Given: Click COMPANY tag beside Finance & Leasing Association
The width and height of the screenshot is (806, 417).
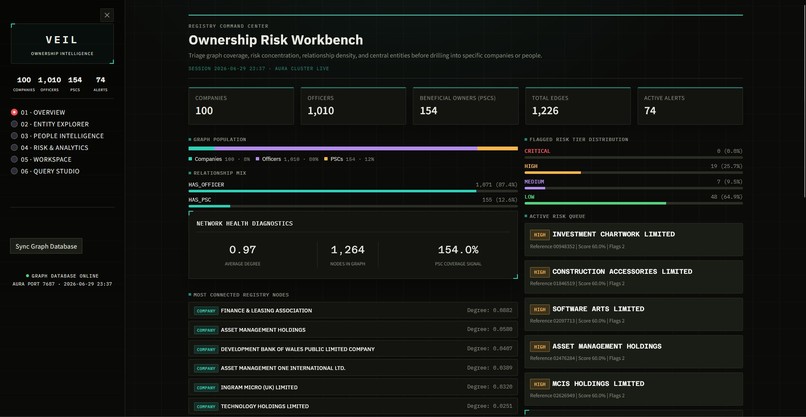Looking at the screenshot, I should pos(206,311).
